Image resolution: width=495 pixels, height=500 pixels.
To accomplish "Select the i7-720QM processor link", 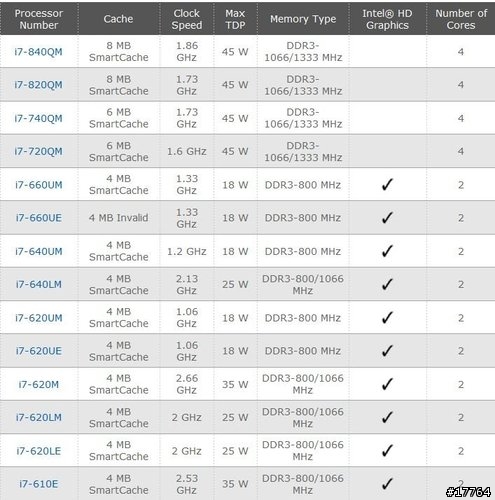I will [x=38, y=151].
